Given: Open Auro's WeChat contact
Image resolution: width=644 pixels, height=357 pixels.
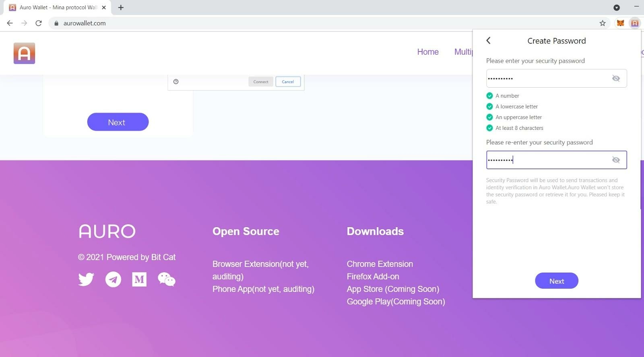Looking at the screenshot, I should tap(167, 279).
